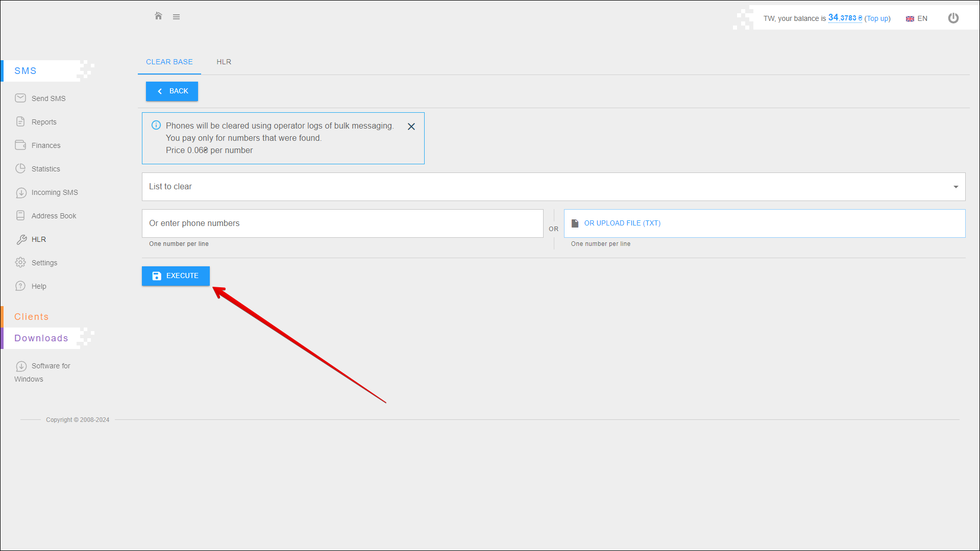Open the EN language selector
Viewport: 980px width, 551px height.
click(x=917, y=18)
